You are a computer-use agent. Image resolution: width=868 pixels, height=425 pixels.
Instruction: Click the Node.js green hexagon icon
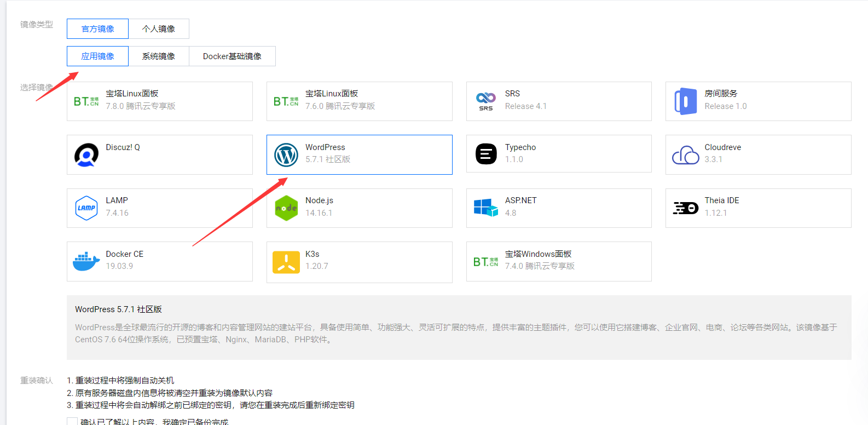pos(286,208)
